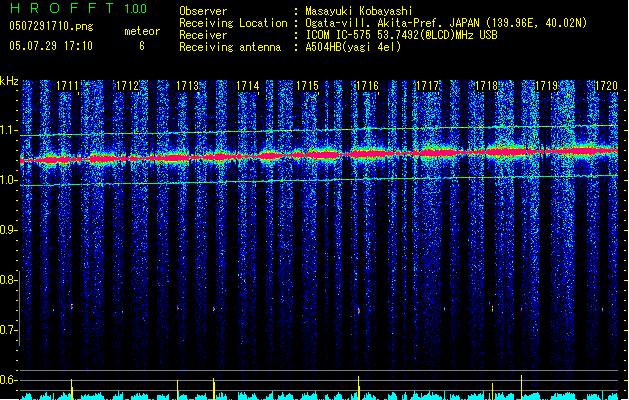Click the meteor echo dot just after 1711
629x400 pixels.
click(72, 307)
